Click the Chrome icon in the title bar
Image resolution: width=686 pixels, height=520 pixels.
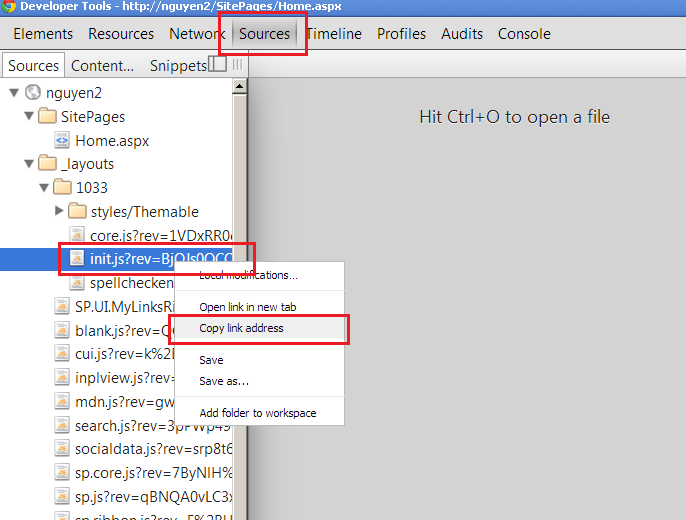click(9, 8)
